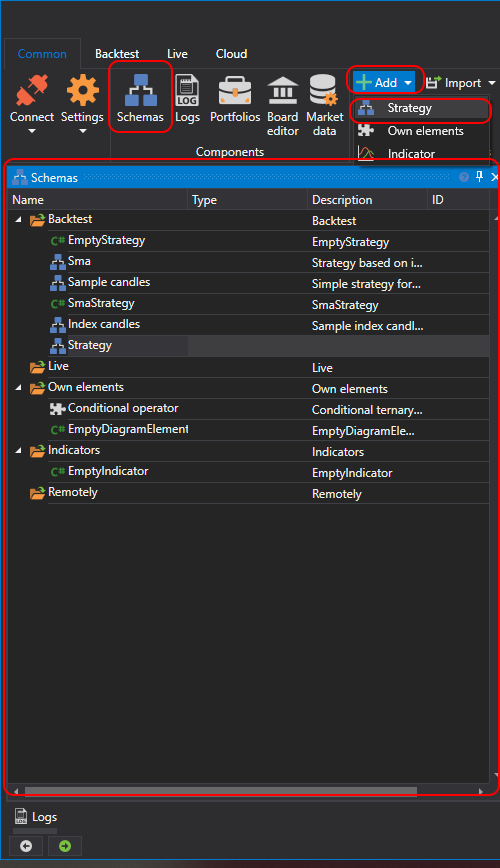Pin the Schemas panel
500x868 pixels.
[480, 177]
